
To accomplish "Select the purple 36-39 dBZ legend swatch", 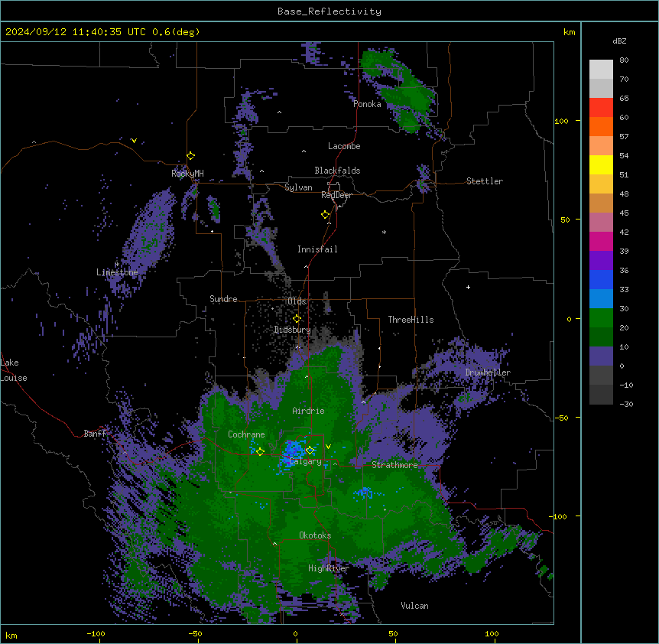I will (x=601, y=261).
